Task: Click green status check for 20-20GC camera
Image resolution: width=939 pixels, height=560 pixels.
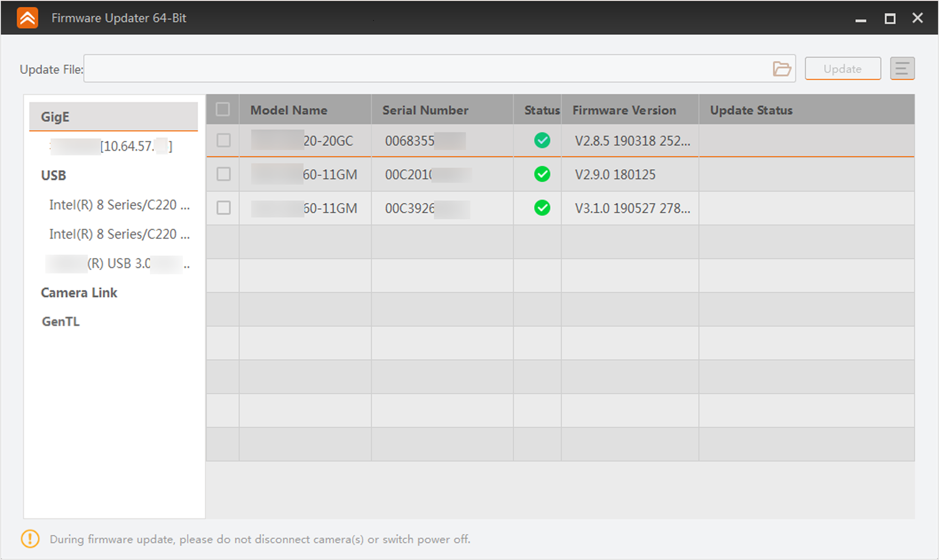Action: [542, 140]
